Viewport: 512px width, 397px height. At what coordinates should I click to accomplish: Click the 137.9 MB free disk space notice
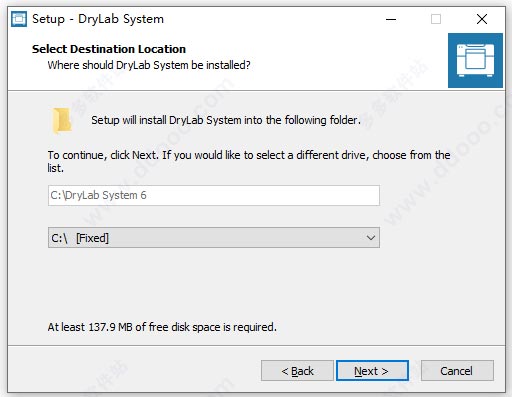pos(162,327)
